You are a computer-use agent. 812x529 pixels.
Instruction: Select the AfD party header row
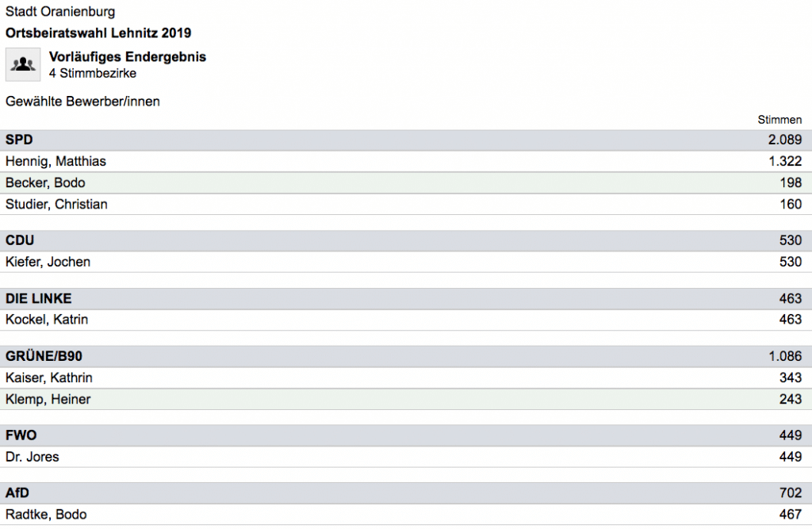pyautogui.click(x=406, y=493)
